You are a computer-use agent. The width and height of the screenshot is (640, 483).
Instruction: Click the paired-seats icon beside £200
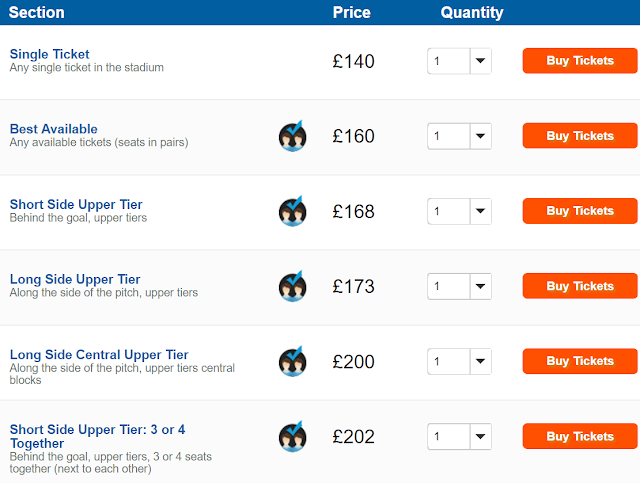[x=292, y=361]
